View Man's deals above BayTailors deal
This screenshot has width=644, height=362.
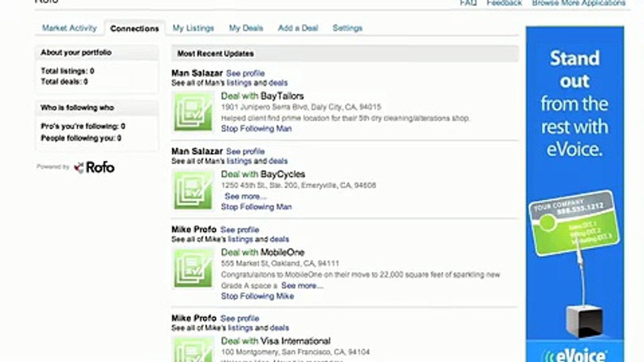click(x=278, y=83)
